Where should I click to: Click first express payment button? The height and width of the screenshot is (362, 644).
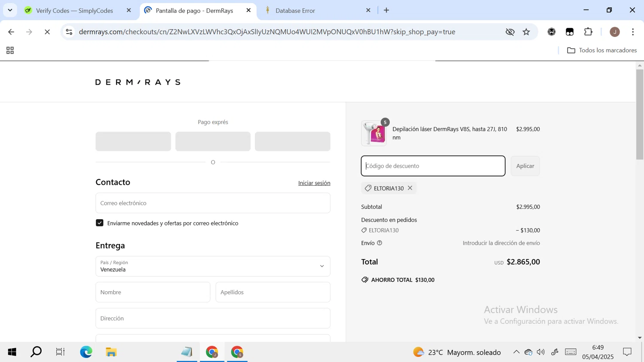click(x=133, y=142)
